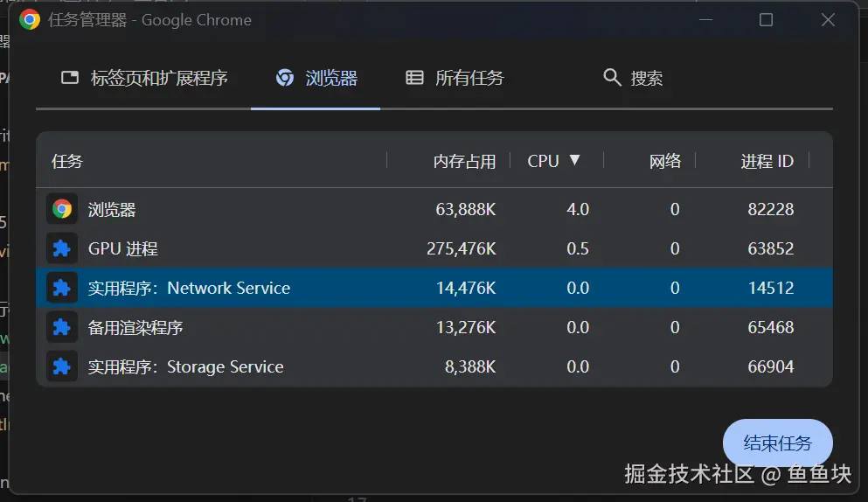This screenshot has width=868, height=502.
Task: Sort by the 进程 ID column header
Action: click(x=767, y=161)
